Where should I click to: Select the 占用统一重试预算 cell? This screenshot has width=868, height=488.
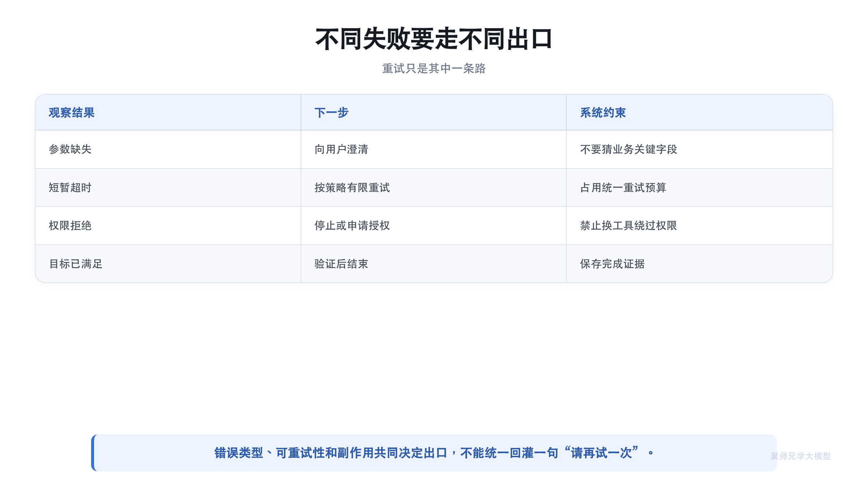(x=699, y=188)
